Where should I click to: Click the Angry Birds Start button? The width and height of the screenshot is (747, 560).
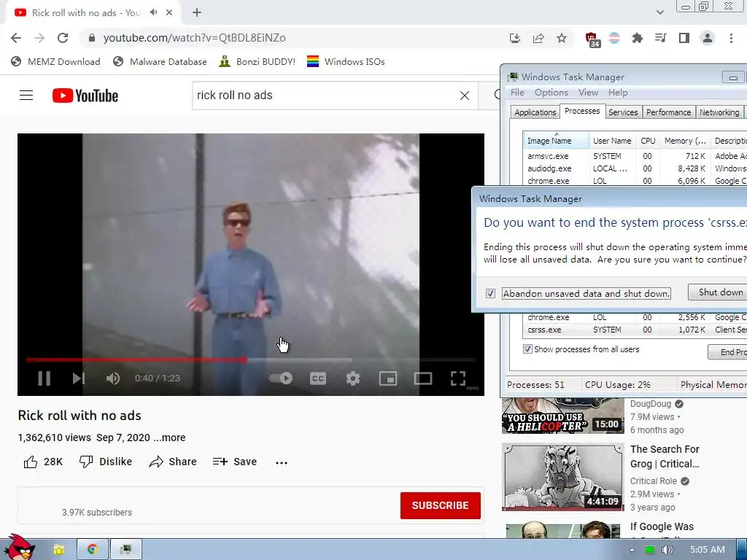pyautogui.click(x=19, y=548)
